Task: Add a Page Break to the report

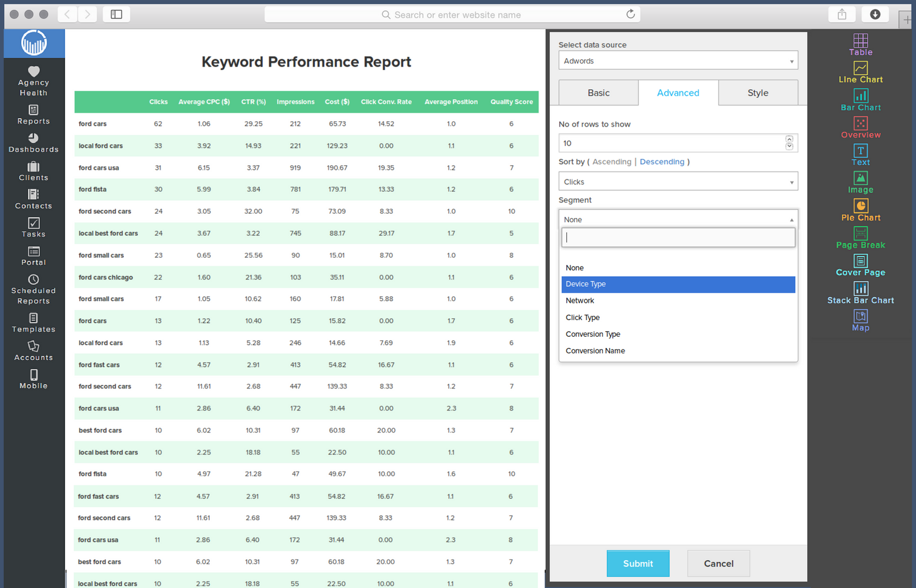Action: coord(860,237)
